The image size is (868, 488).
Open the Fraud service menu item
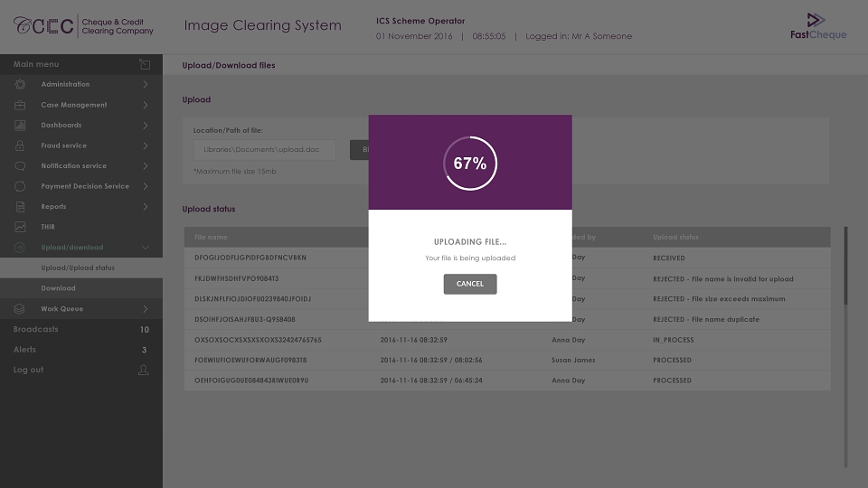pyautogui.click(x=81, y=145)
